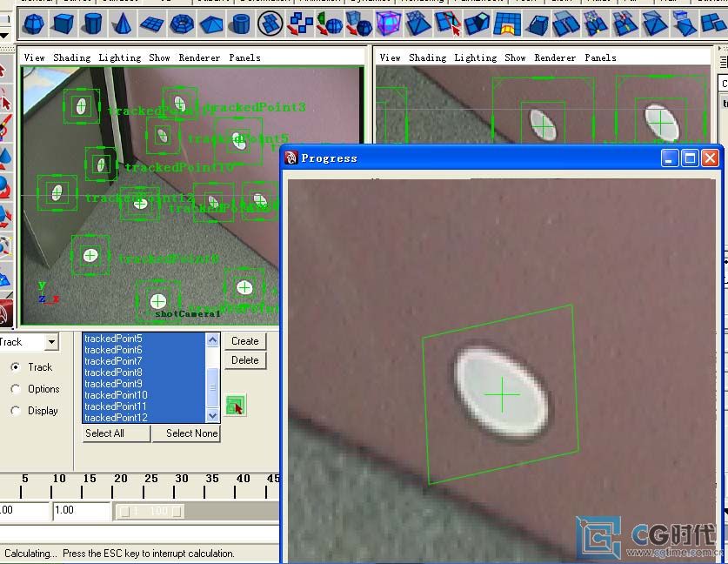
Task: Select the Display radio button
Action: pyautogui.click(x=16, y=411)
